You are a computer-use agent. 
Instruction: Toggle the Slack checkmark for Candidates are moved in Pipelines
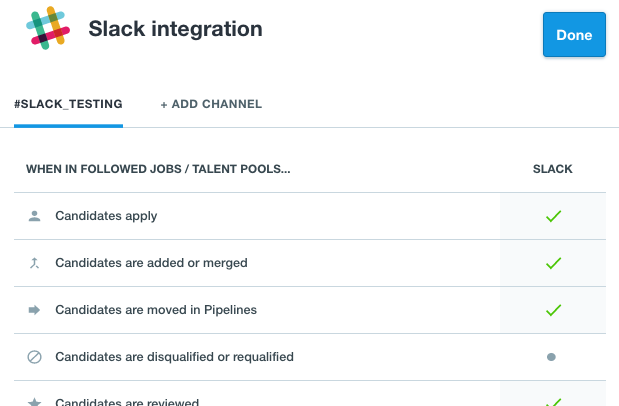pos(553,310)
